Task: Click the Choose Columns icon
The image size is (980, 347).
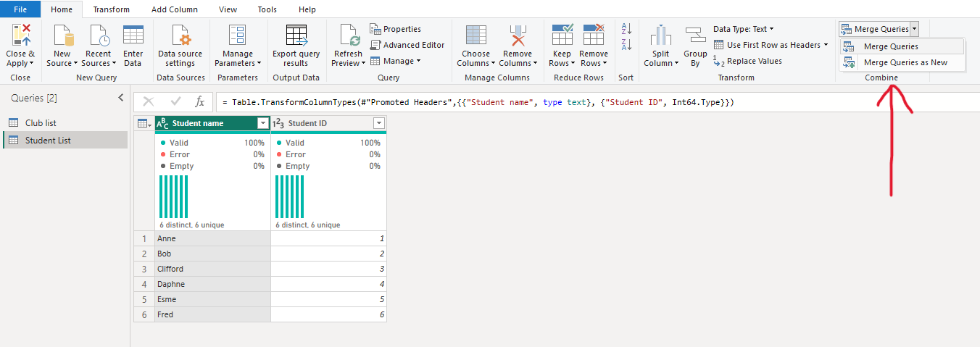Action: (476, 36)
